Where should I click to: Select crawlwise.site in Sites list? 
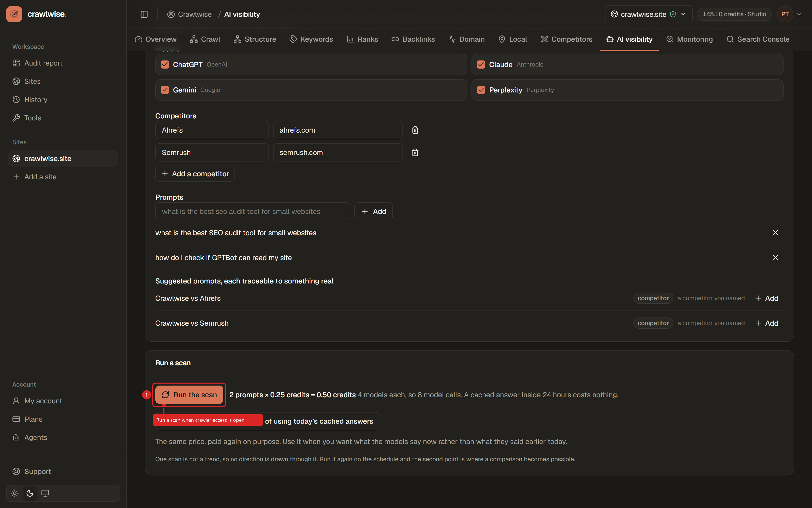click(63, 158)
